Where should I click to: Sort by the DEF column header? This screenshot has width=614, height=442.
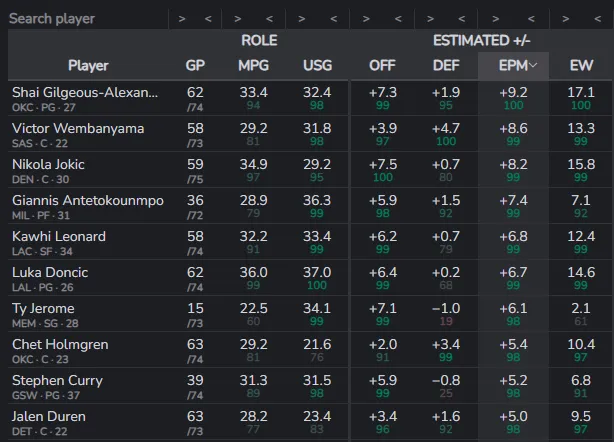(446, 66)
